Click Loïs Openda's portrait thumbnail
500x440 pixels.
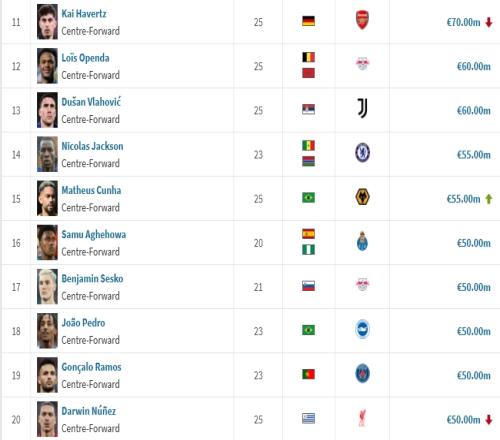47,66
